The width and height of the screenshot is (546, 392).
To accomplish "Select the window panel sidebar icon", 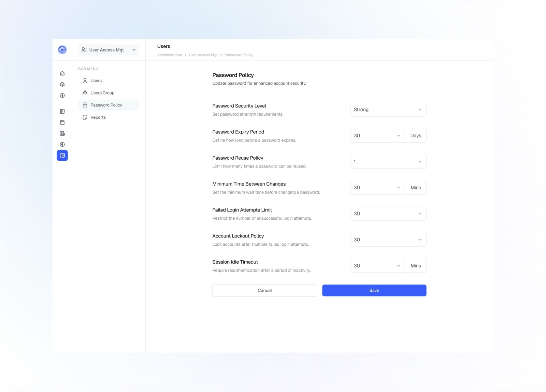I will pyautogui.click(x=62, y=122).
